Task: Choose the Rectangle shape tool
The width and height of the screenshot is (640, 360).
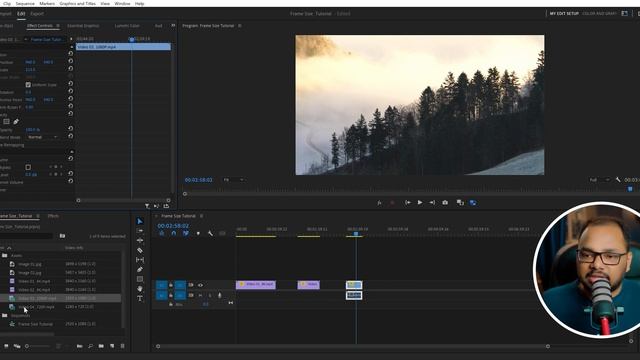Action: pos(140,279)
